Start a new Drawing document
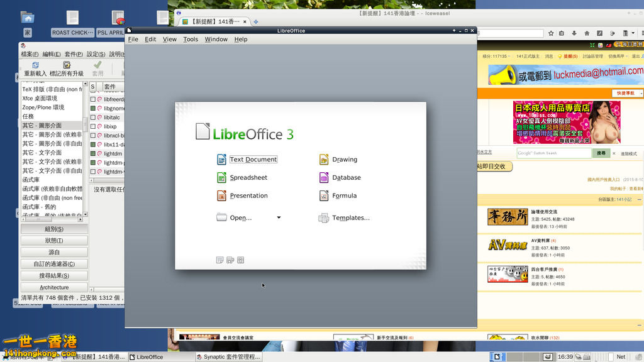Image resolution: width=644 pixels, height=362 pixels. coord(338,159)
